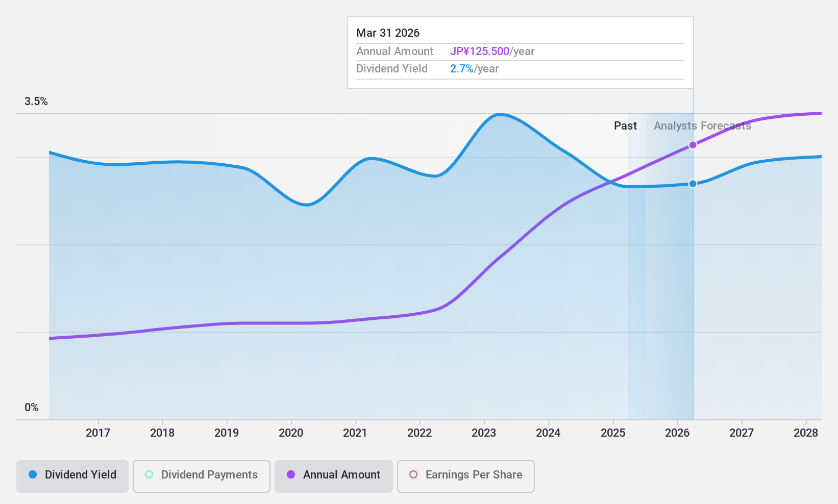Select the blue Dividend Yield marker at Mar 2026

[693, 184]
